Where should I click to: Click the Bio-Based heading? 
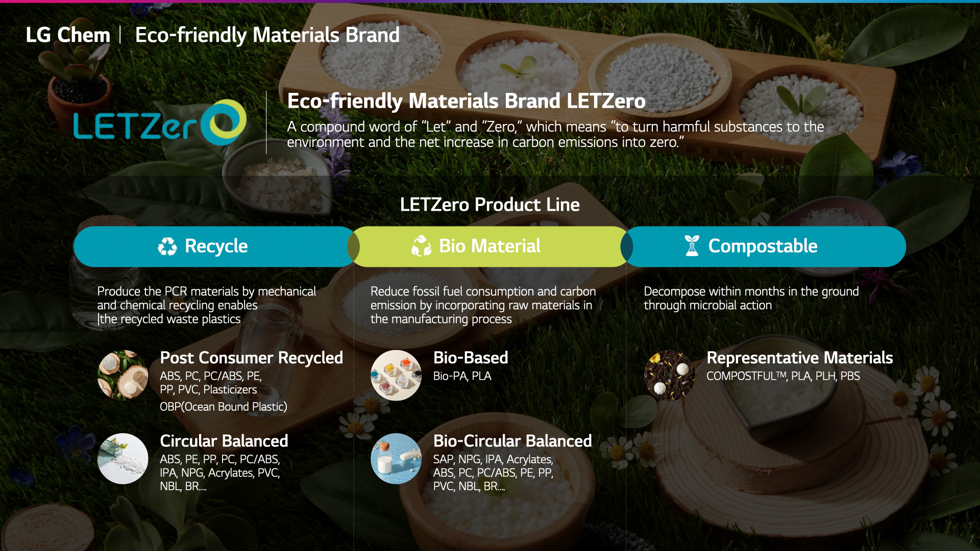471,358
